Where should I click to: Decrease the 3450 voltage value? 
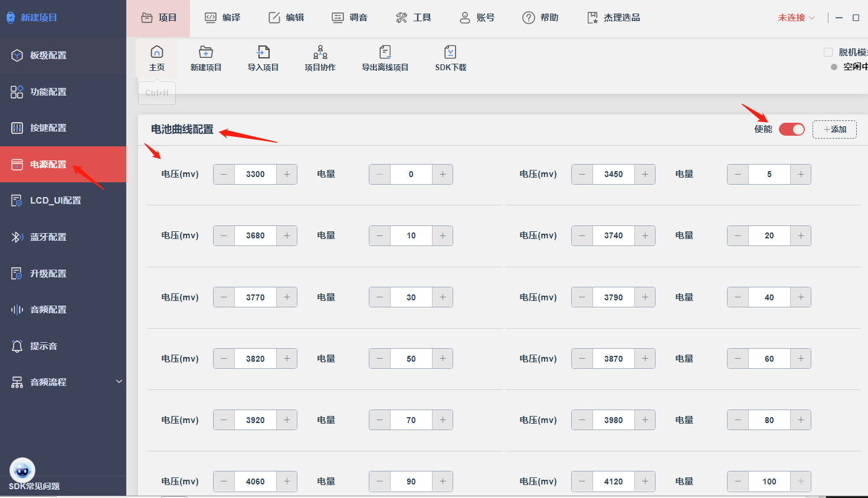[582, 174]
